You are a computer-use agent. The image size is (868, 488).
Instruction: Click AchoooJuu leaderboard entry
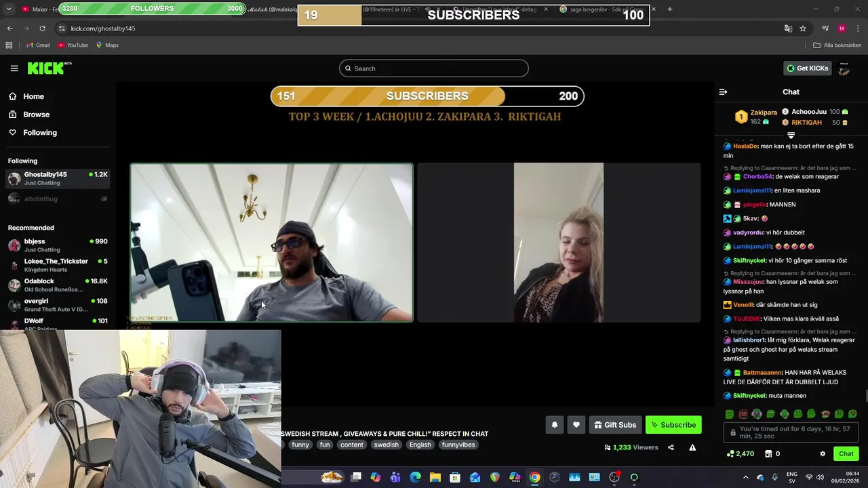point(814,112)
